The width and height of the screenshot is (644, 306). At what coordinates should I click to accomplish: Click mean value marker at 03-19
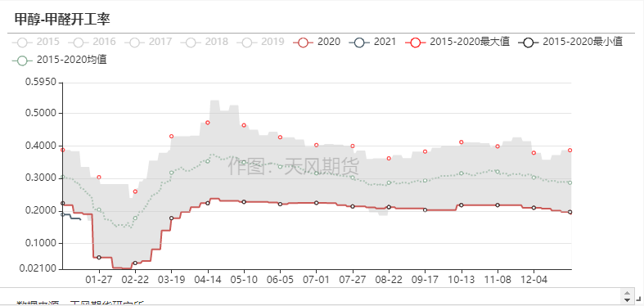tap(171, 173)
